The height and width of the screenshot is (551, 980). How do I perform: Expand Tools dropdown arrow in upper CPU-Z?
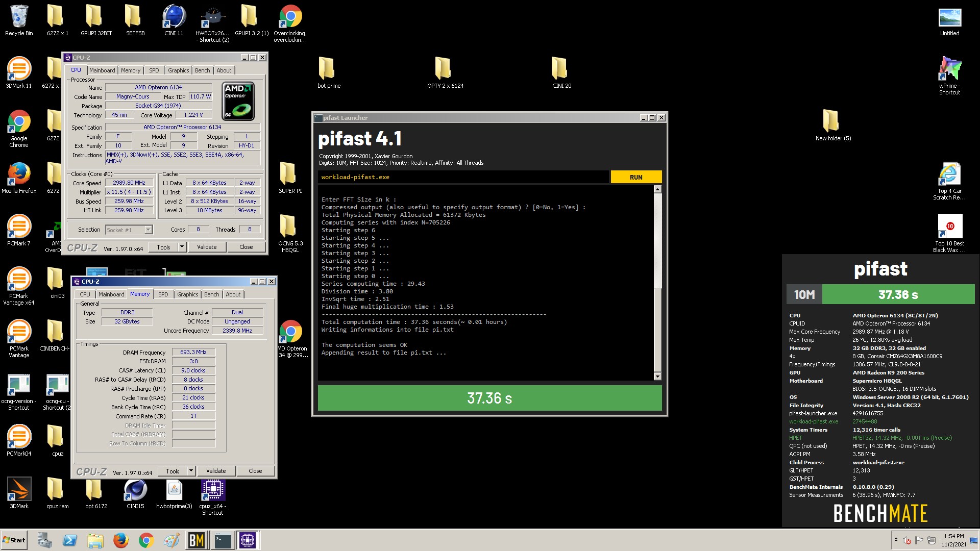pyautogui.click(x=181, y=247)
